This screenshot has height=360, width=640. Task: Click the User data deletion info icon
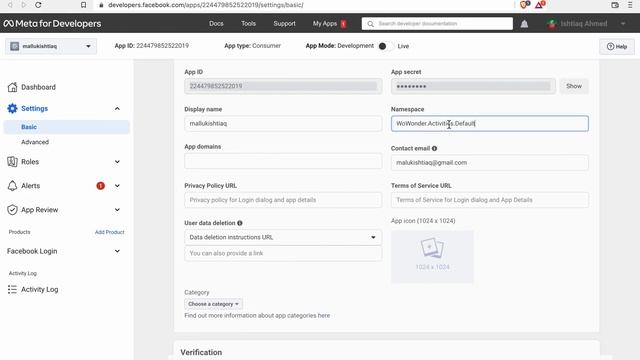coord(240,223)
